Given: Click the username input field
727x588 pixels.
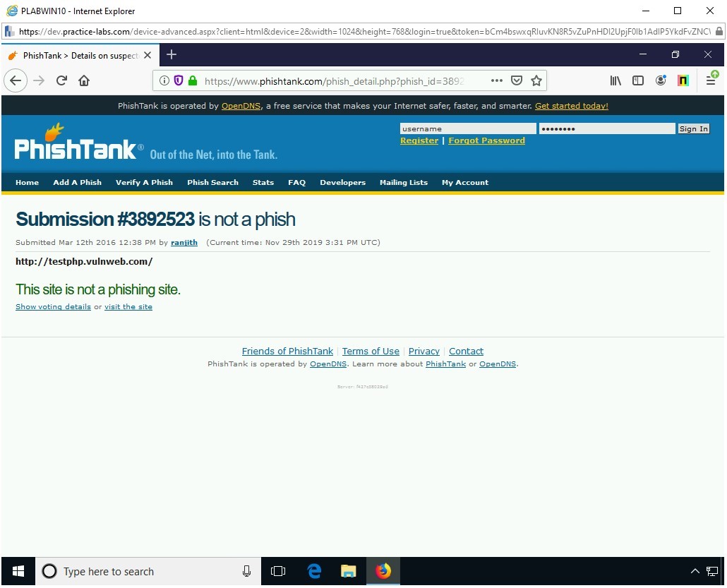Looking at the screenshot, I should tap(467, 128).
